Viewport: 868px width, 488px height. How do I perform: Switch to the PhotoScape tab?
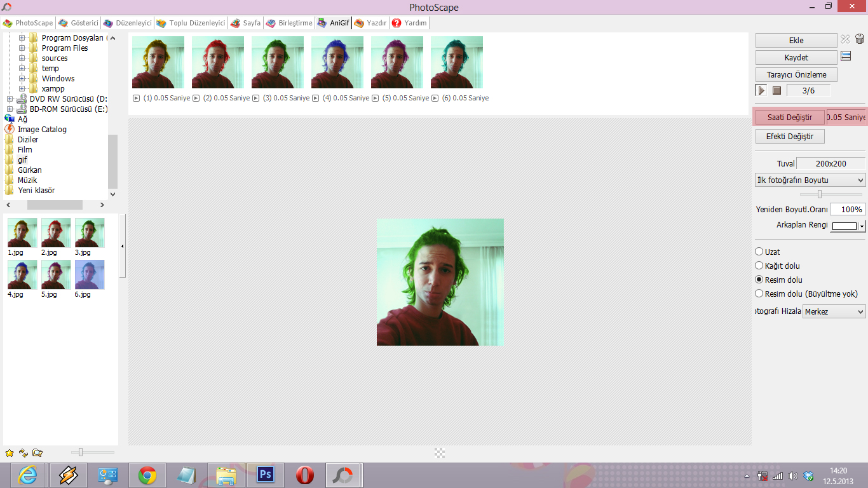29,23
